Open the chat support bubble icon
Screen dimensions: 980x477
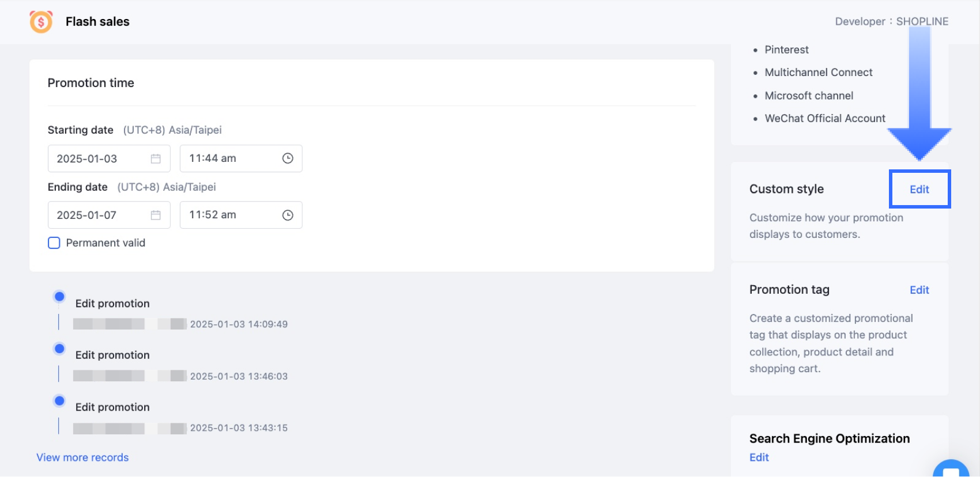[x=951, y=470]
